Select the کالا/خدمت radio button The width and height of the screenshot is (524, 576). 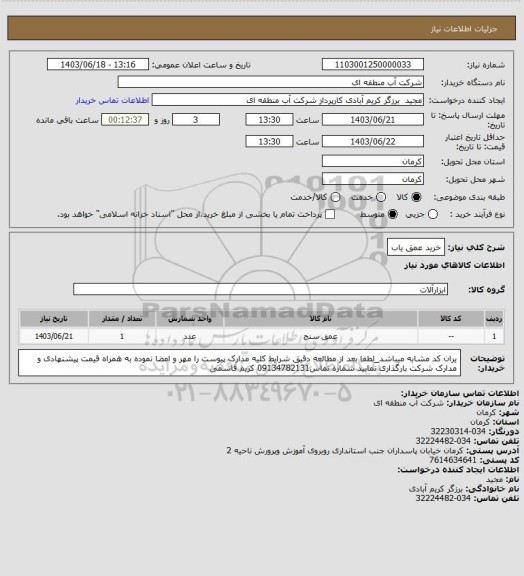pyautogui.click(x=335, y=197)
